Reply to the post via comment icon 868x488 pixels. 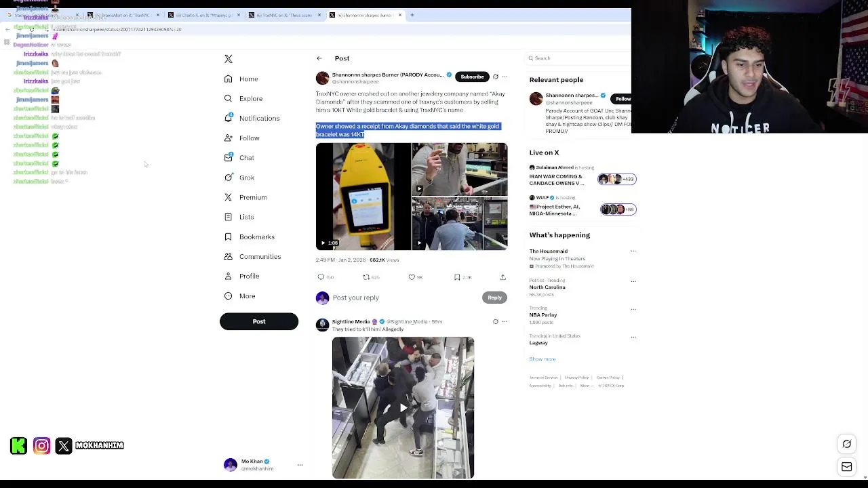pos(321,277)
